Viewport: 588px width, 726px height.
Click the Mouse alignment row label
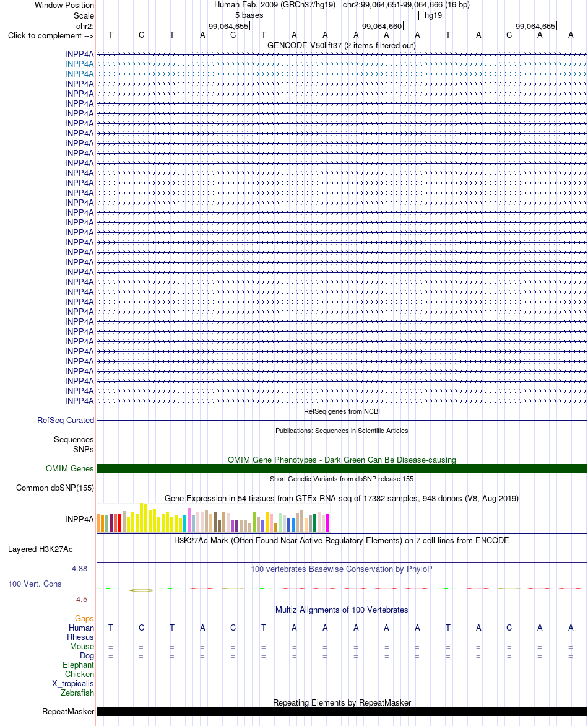[82, 646]
